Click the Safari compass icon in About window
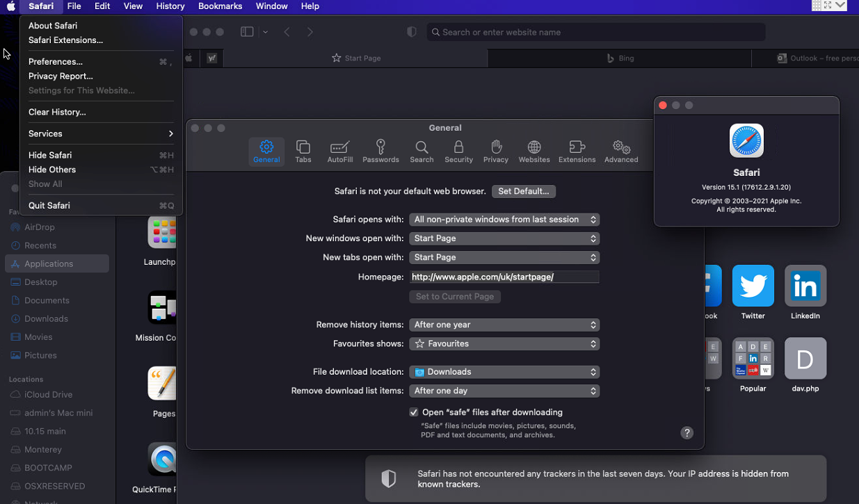The width and height of the screenshot is (859, 504). pyautogui.click(x=746, y=140)
